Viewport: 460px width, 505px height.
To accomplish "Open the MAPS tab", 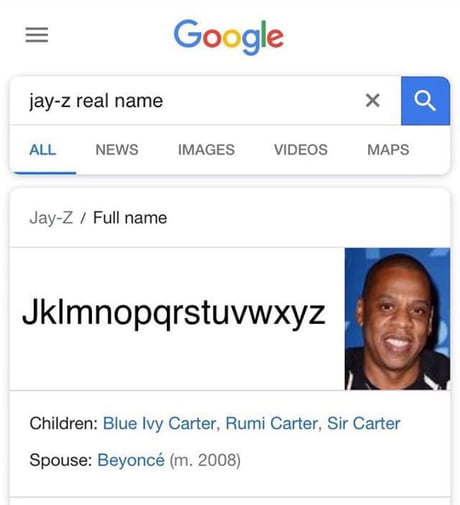I will (x=388, y=150).
